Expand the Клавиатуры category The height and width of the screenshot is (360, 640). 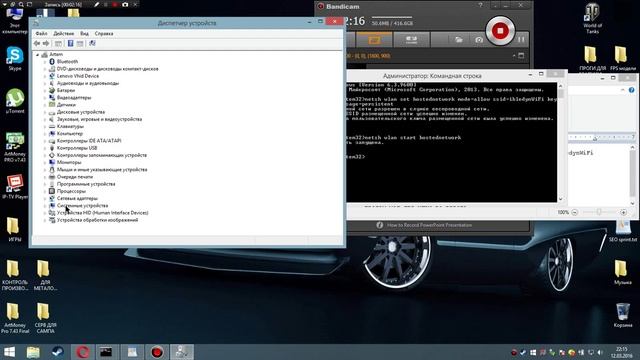44,127
